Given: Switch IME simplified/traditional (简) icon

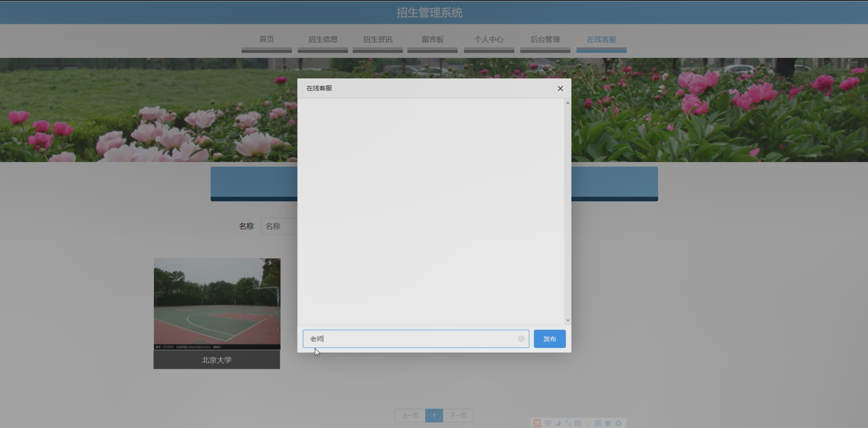Looking at the screenshot, I should [598, 423].
